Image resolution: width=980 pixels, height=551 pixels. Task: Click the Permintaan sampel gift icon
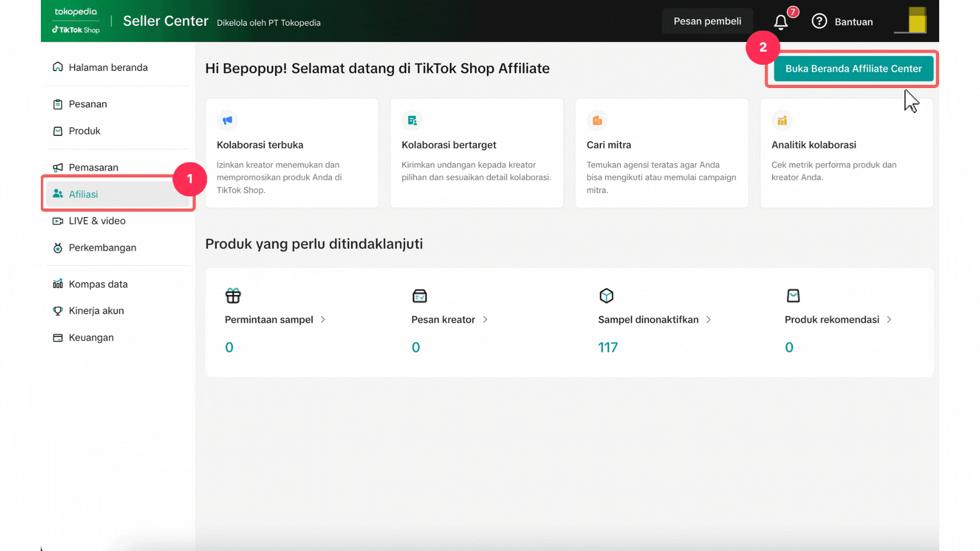tap(233, 295)
